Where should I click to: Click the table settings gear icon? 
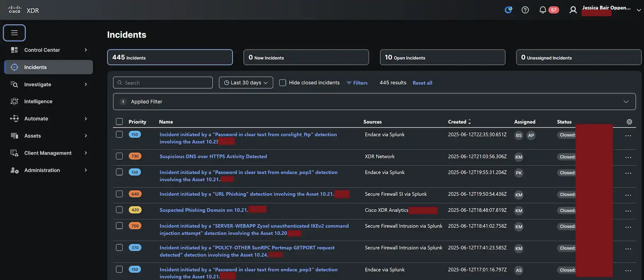[x=629, y=122]
